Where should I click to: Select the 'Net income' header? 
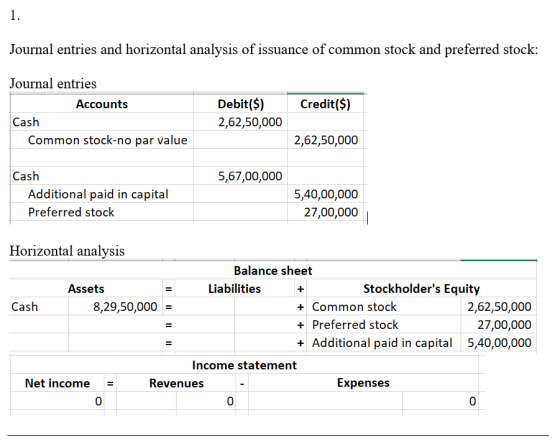tap(57, 383)
